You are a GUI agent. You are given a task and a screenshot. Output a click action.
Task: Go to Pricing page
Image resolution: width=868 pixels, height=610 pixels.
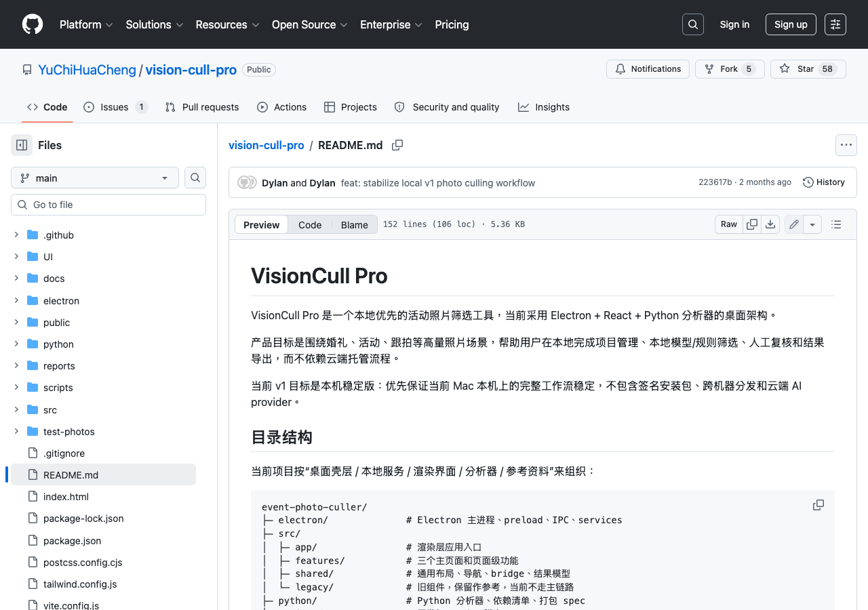pyautogui.click(x=452, y=24)
